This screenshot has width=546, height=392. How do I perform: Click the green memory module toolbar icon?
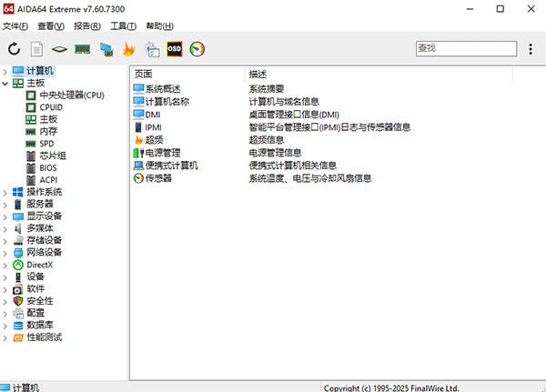click(83, 49)
